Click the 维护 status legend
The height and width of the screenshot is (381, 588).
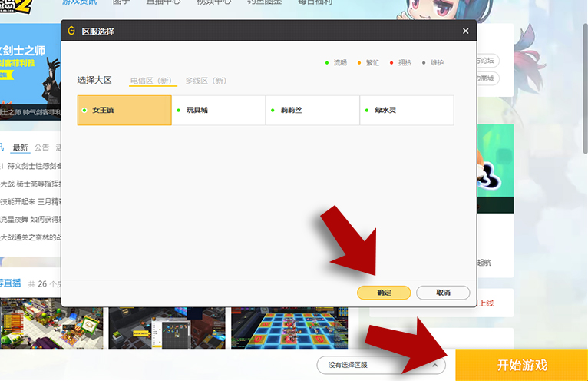click(433, 63)
